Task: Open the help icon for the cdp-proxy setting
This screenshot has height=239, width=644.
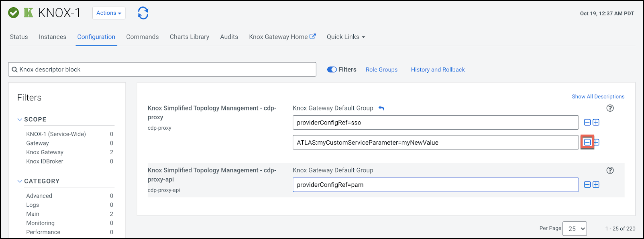Action: click(610, 108)
